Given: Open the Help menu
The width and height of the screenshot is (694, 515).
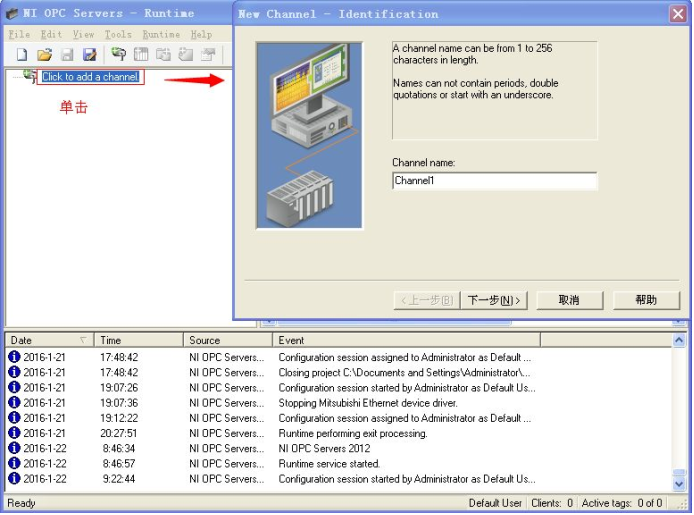Looking at the screenshot, I should 201,34.
